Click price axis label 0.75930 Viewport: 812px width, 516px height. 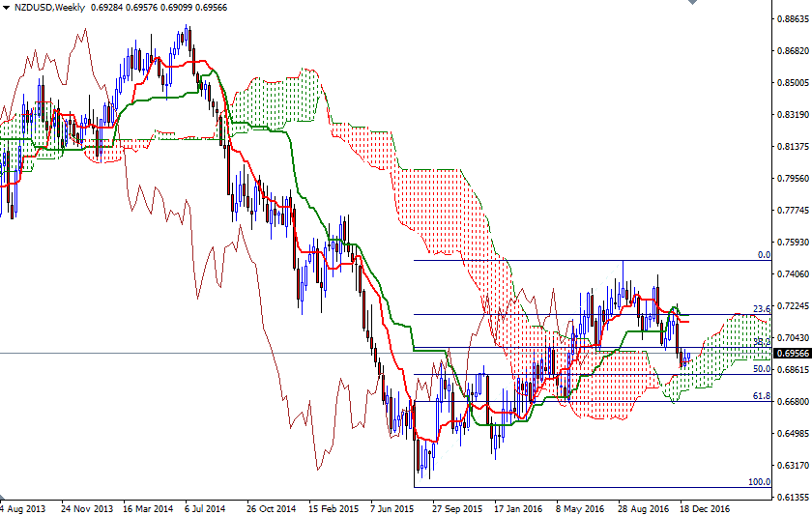793,243
